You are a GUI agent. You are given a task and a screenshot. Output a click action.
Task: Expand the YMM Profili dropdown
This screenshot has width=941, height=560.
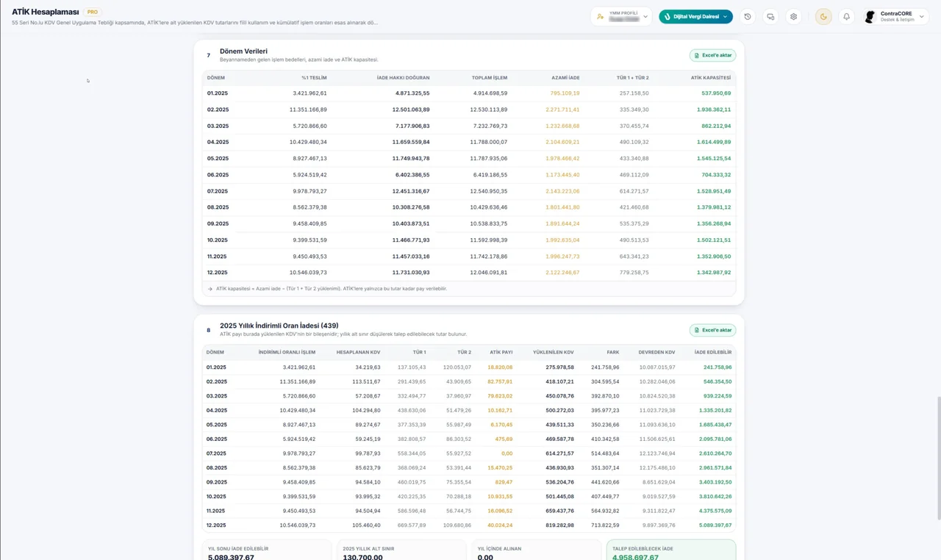click(x=622, y=16)
